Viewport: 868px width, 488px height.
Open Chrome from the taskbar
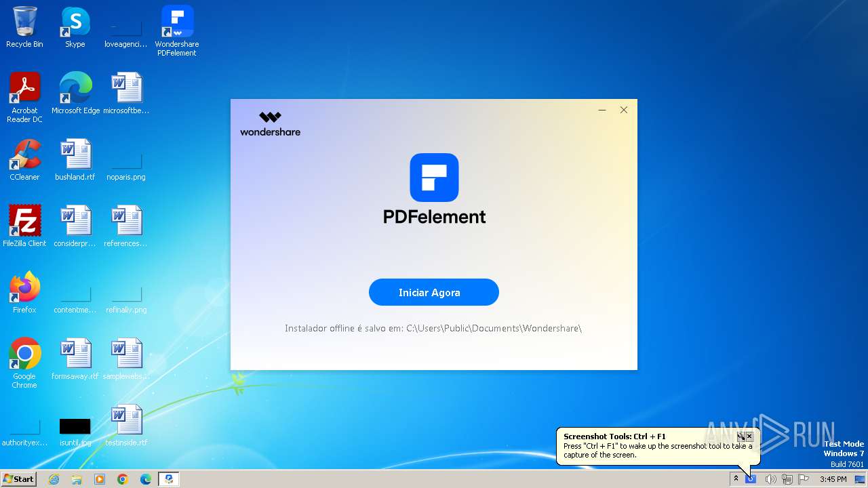pos(123,479)
